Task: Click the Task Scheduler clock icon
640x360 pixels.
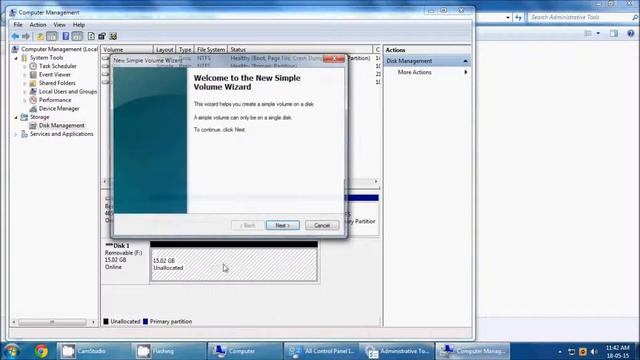Action: click(33, 66)
